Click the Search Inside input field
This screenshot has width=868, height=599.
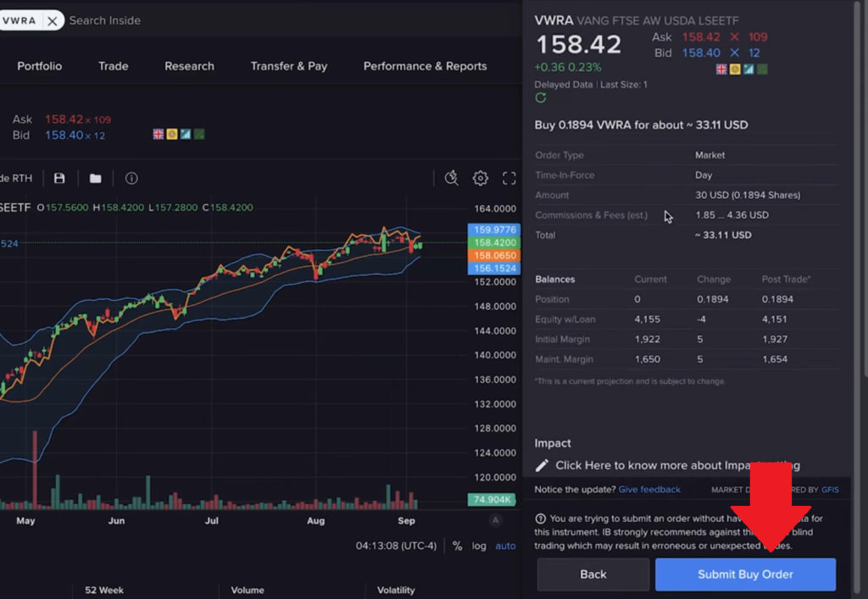[x=104, y=20]
